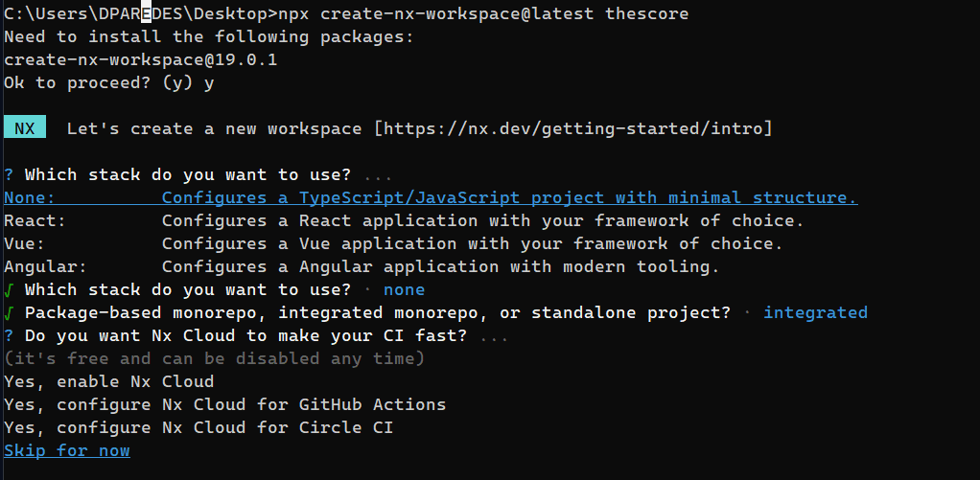
Task: Click the blue 'none' answer text
Action: 404,289
